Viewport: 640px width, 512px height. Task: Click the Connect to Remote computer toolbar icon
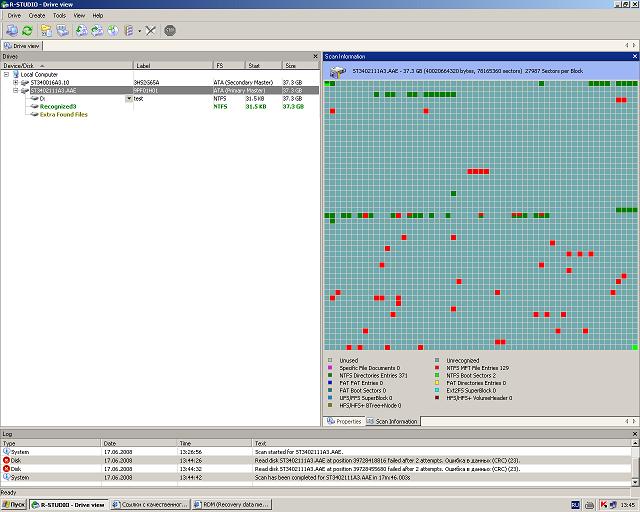click(11, 30)
